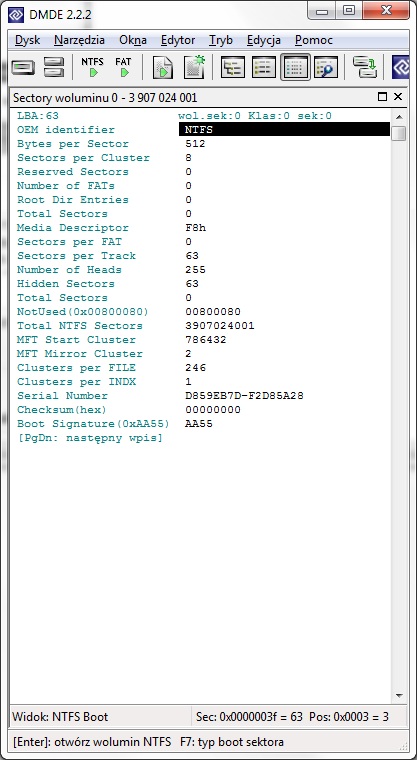Click the single disk device toolbar icon
Viewport: 417px width, 760px height.
point(23,67)
